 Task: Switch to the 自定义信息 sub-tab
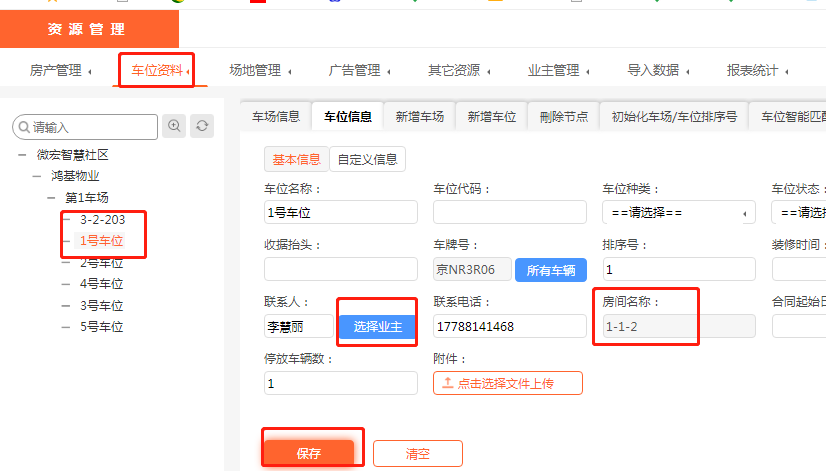click(x=368, y=159)
